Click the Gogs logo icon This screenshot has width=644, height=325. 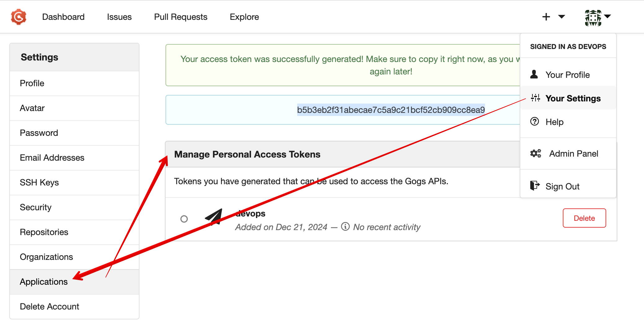click(19, 17)
